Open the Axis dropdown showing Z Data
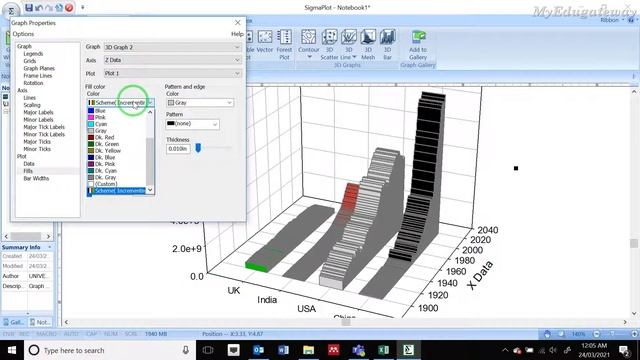 173,60
